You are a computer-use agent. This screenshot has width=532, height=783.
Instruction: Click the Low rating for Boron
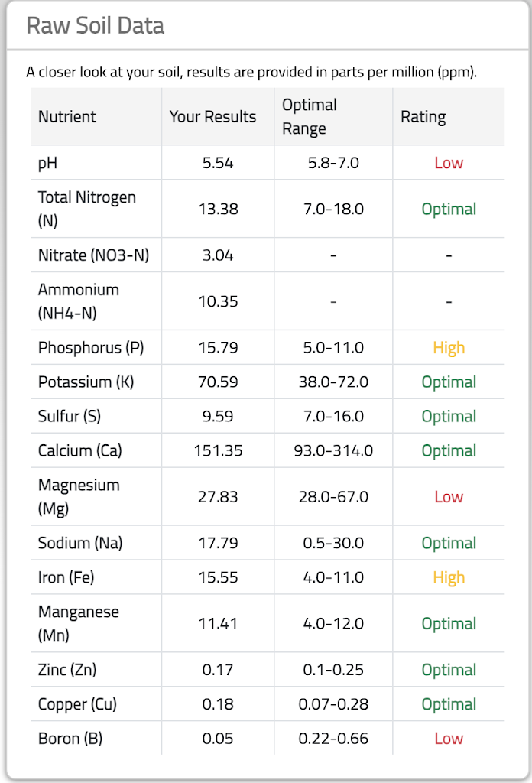coord(449,739)
